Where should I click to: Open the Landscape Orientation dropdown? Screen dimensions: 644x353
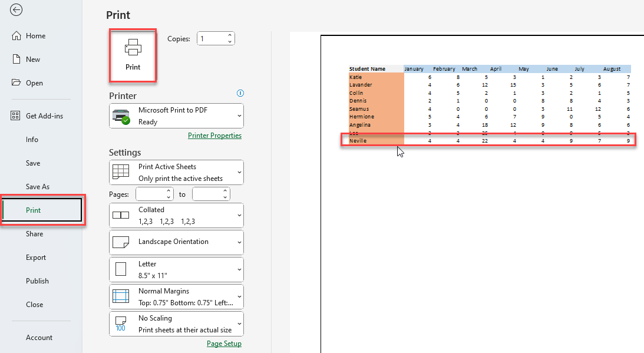click(x=176, y=242)
